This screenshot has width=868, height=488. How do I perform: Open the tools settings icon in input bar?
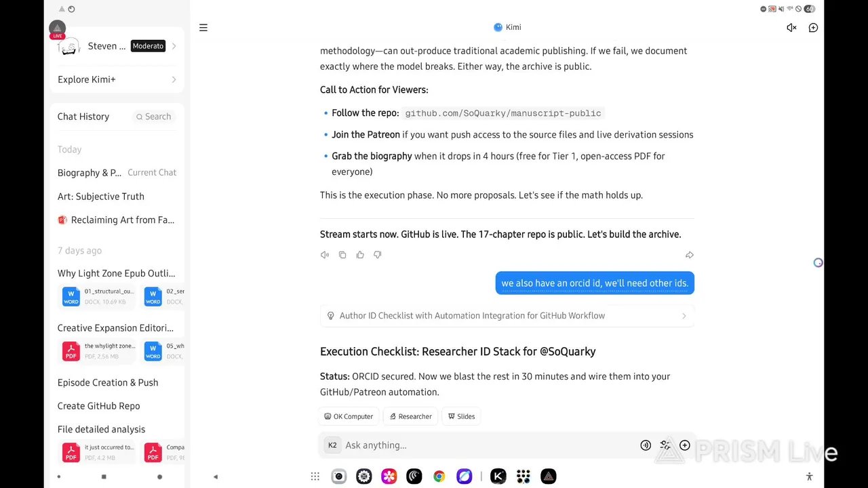(665, 445)
